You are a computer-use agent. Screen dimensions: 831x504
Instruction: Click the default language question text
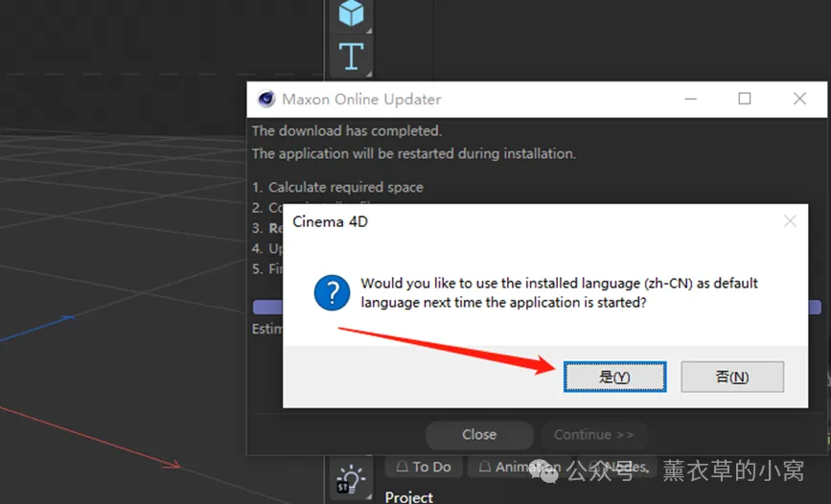point(559,292)
